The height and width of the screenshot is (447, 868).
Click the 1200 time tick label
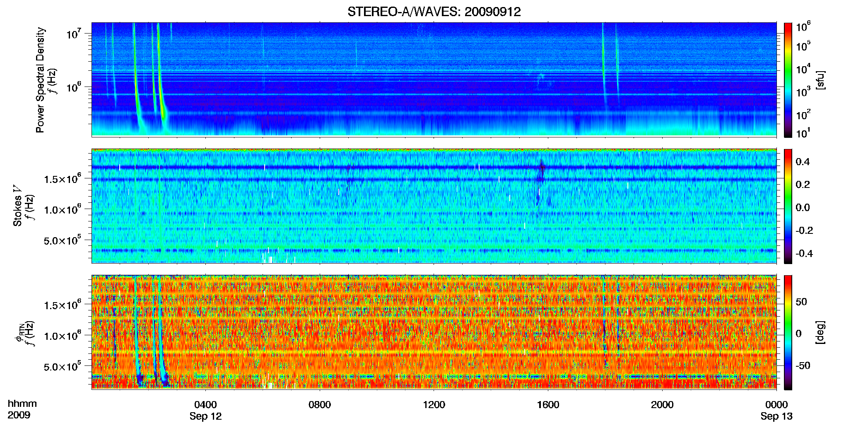click(x=434, y=405)
